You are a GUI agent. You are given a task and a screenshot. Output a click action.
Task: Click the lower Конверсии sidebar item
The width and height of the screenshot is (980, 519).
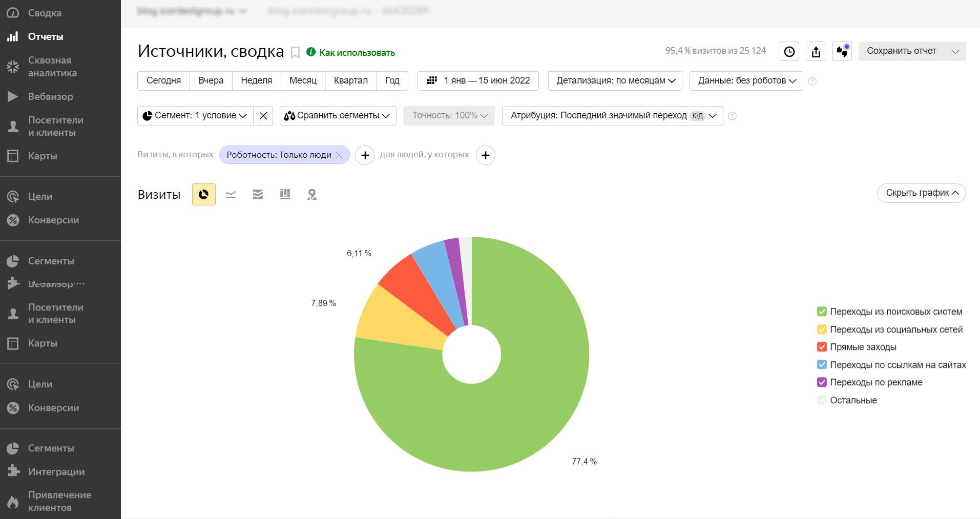(x=53, y=408)
